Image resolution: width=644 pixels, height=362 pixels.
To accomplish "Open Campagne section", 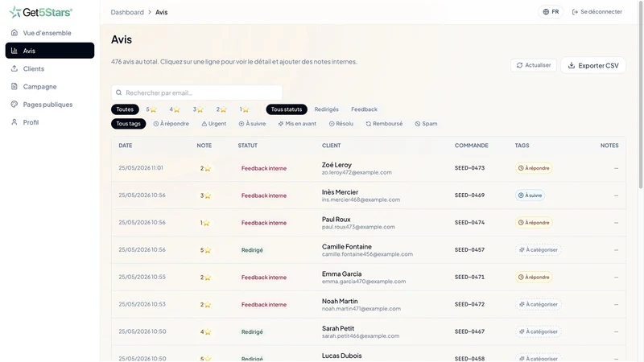I will click(x=50, y=87).
